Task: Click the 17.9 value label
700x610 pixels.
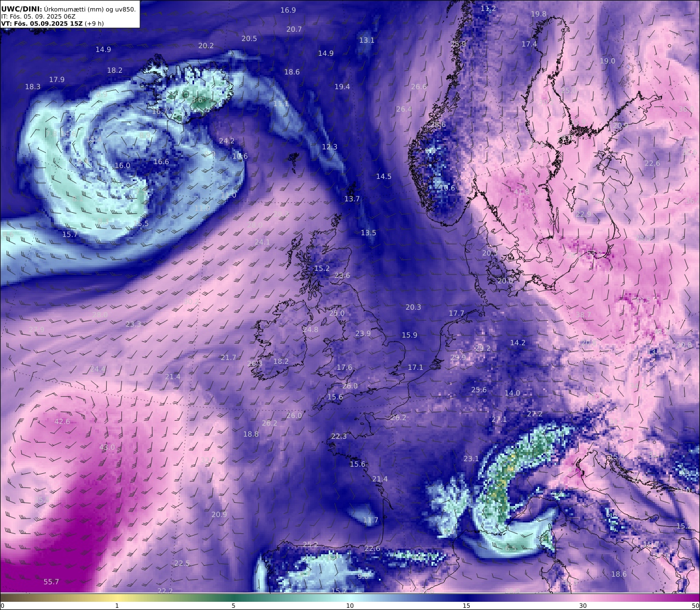Action: [57, 79]
